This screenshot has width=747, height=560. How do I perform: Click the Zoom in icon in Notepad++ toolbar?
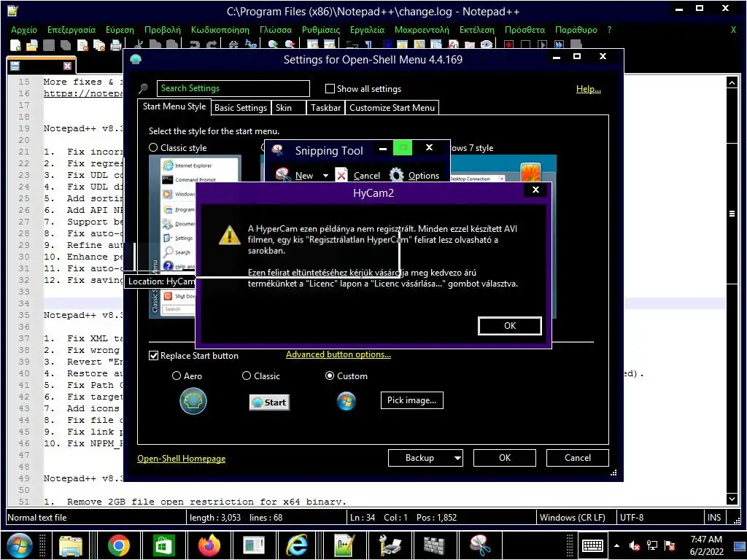[274, 45]
